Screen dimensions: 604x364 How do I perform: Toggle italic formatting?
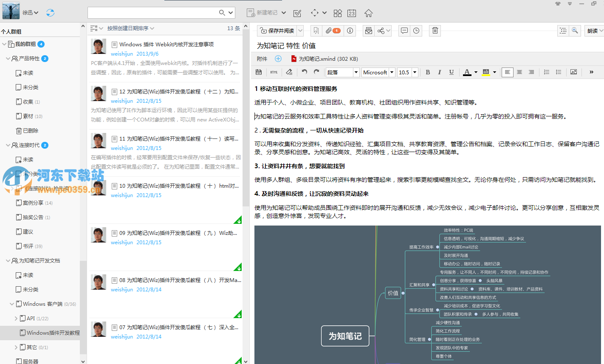click(440, 72)
